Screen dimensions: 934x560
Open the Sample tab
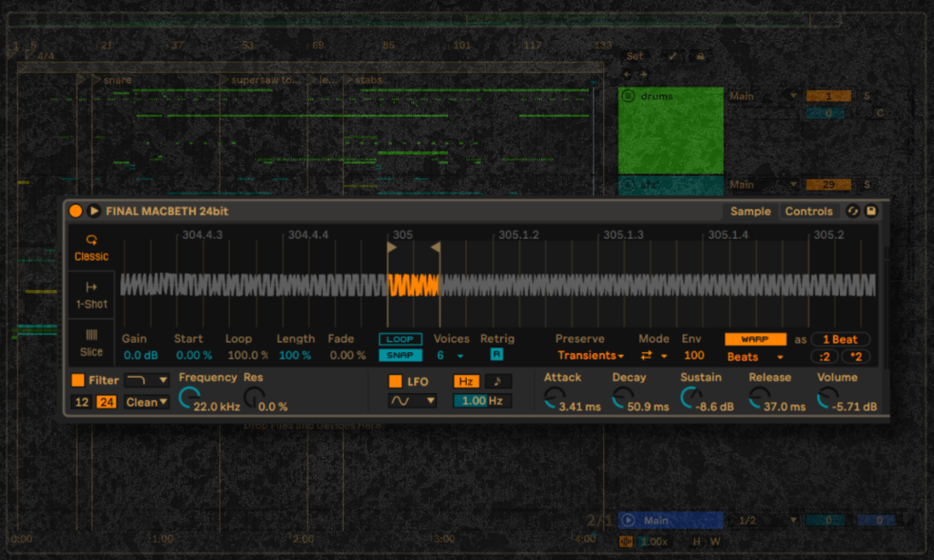750,211
